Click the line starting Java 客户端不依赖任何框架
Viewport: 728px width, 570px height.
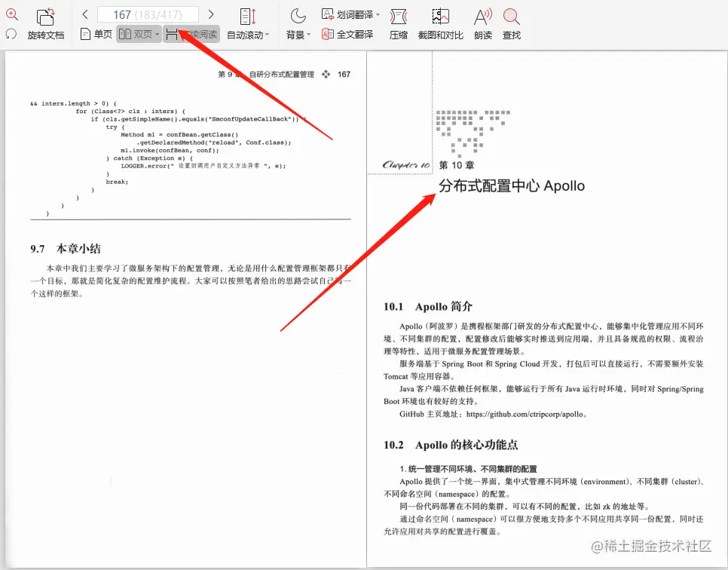point(551,389)
